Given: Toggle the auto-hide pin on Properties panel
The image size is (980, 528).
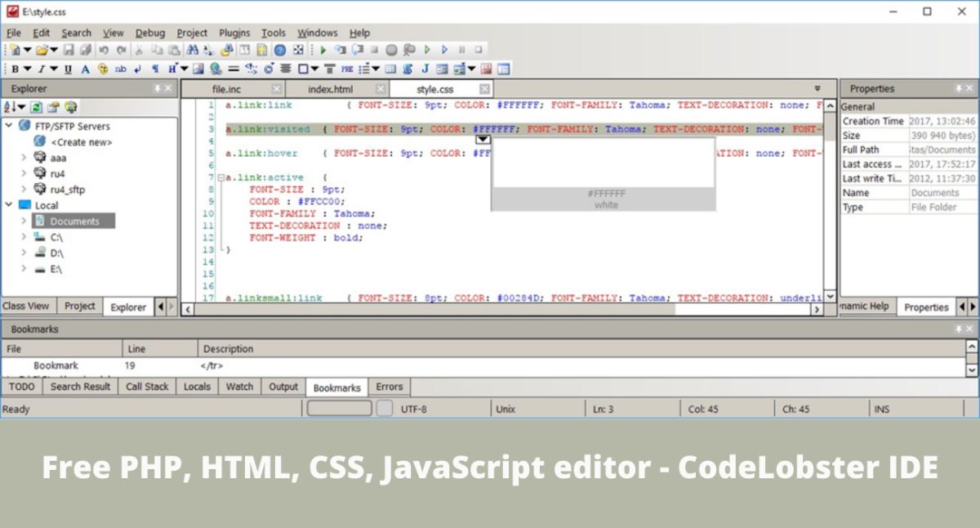Looking at the screenshot, I should point(959,88).
